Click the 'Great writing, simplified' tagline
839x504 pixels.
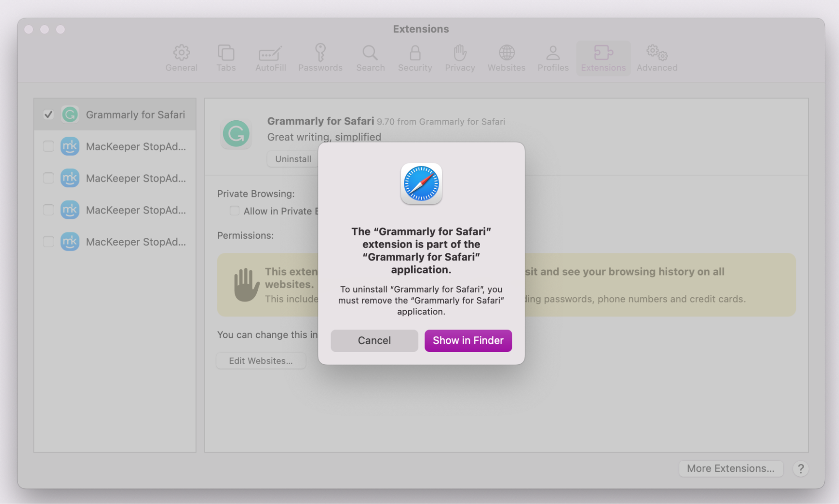[x=324, y=137]
